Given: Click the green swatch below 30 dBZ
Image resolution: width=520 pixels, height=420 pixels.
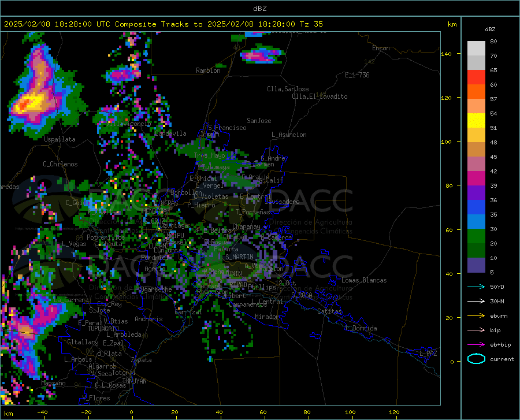Looking at the screenshot, I should coord(476,236).
